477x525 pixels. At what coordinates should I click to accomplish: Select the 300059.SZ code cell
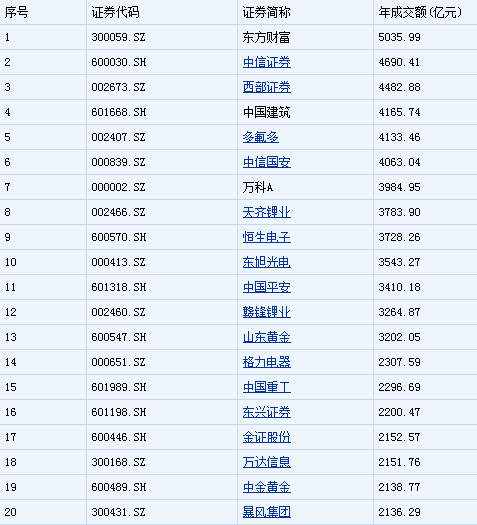tap(118, 37)
